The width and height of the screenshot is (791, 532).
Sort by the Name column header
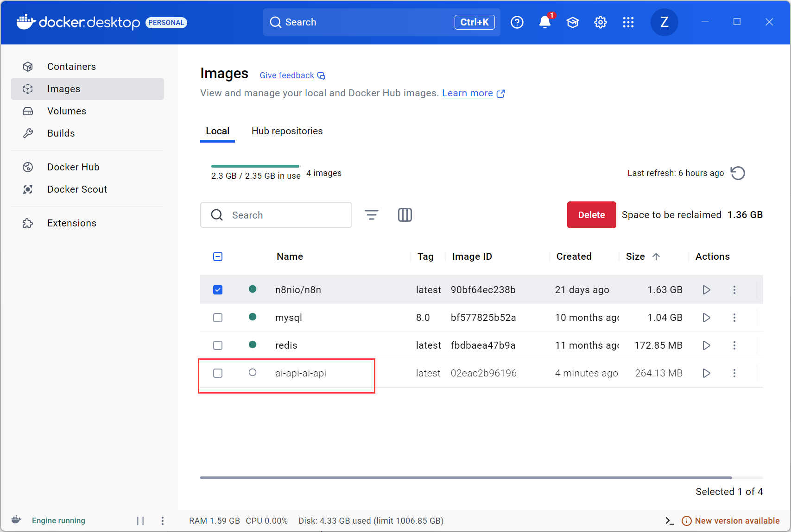point(290,257)
